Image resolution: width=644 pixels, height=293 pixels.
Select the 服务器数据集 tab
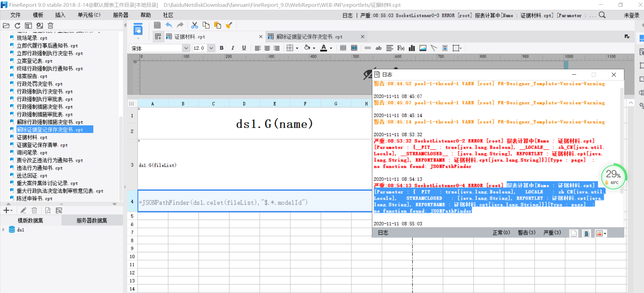[x=92, y=221]
